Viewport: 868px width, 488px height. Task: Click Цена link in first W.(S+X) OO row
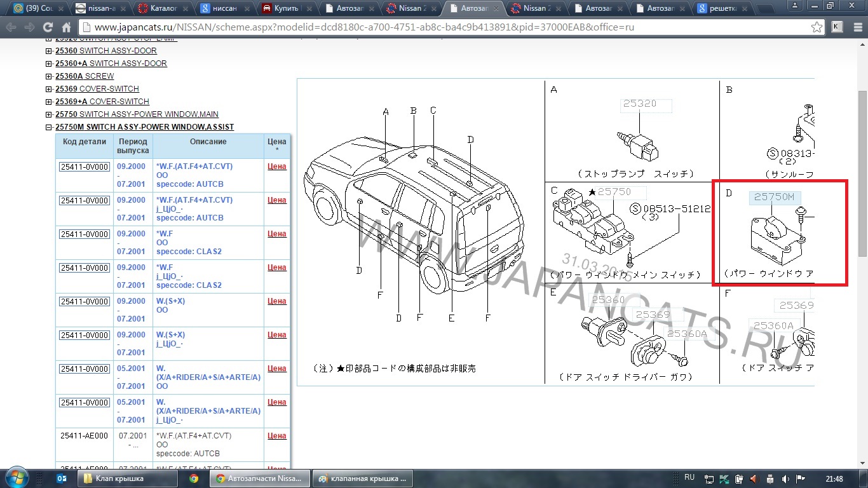(x=276, y=301)
